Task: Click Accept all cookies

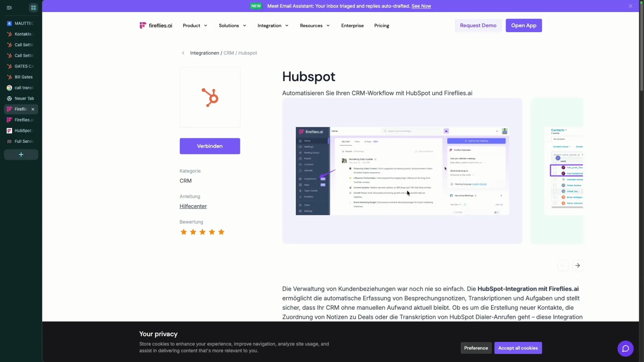Action: coord(518,348)
